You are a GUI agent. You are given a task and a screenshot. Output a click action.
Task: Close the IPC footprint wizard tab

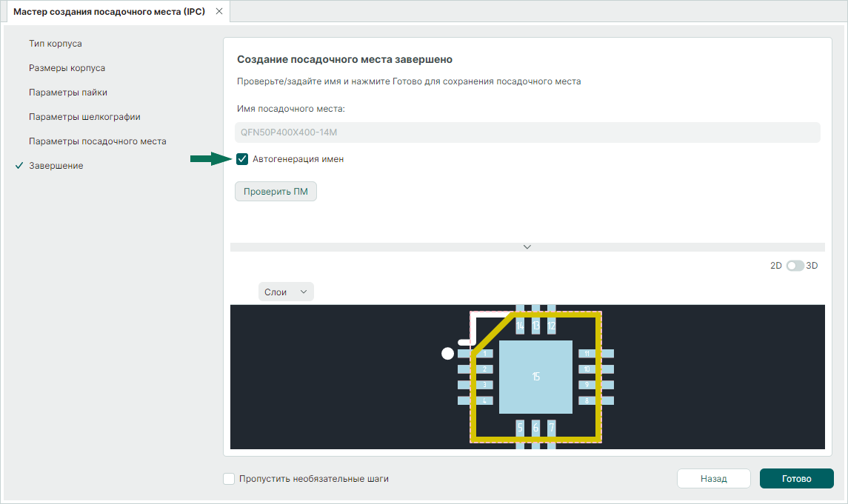[218, 12]
